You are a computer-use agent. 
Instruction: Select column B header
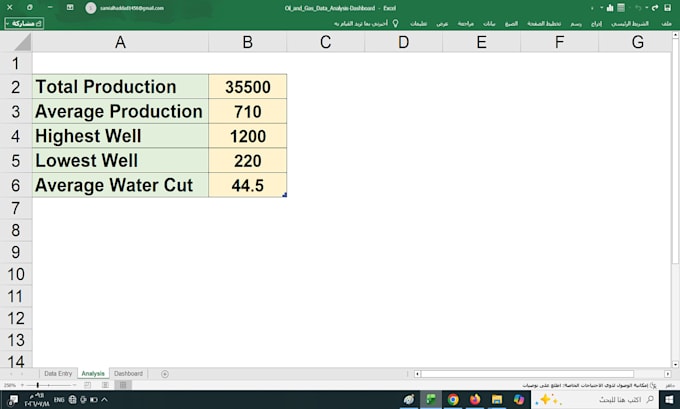(x=248, y=42)
